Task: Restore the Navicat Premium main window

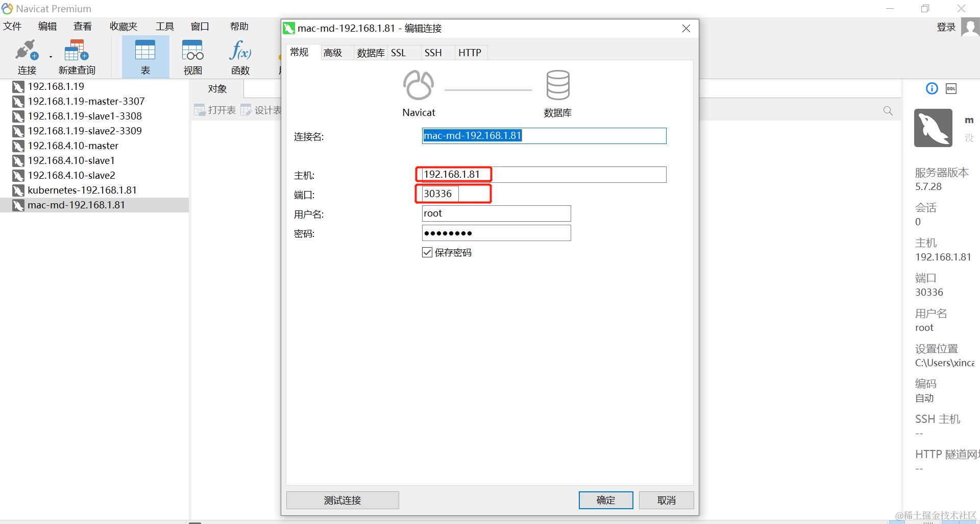Action: (925, 9)
